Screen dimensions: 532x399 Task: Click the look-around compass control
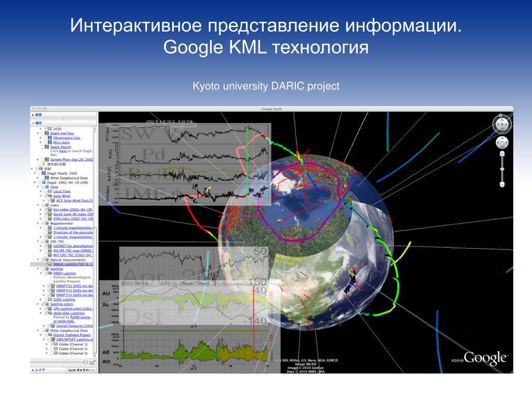tap(502, 124)
